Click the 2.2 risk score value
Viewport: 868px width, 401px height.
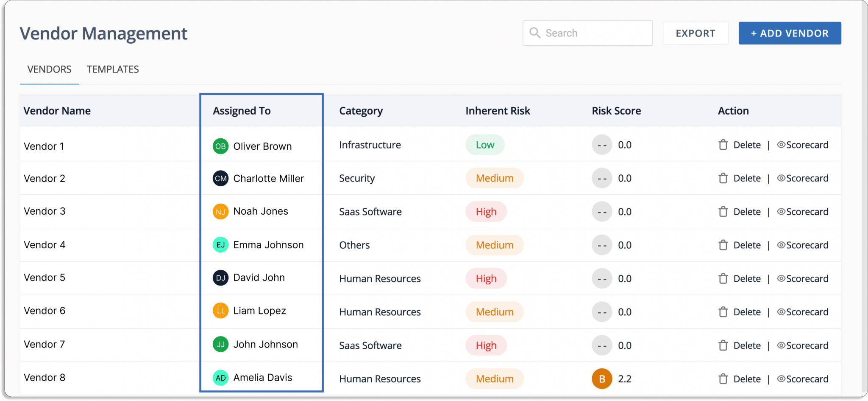pyautogui.click(x=625, y=379)
